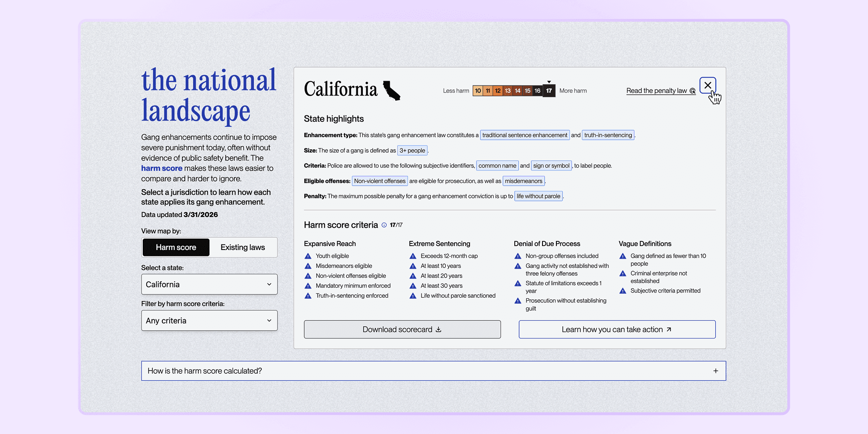868x434 pixels.
Task: Click warning triangle beside Statute of limitations
Action: [x=518, y=283]
